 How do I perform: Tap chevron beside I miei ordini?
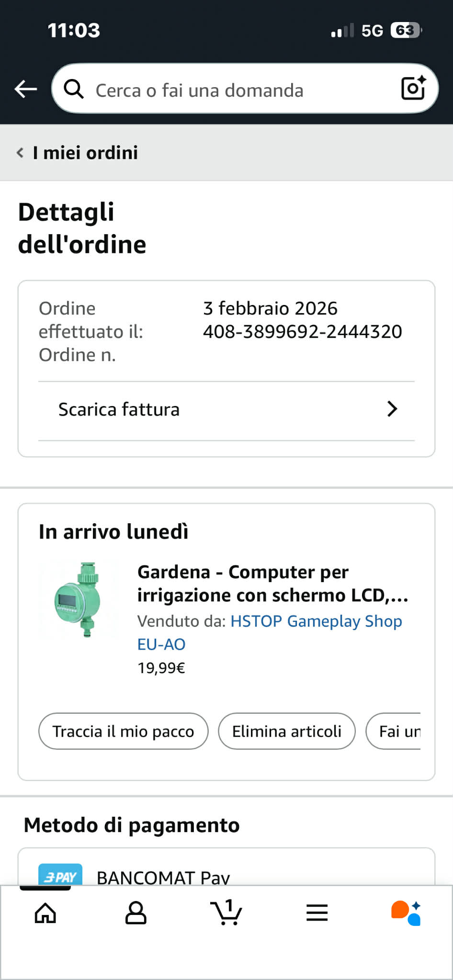coord(20,153)
